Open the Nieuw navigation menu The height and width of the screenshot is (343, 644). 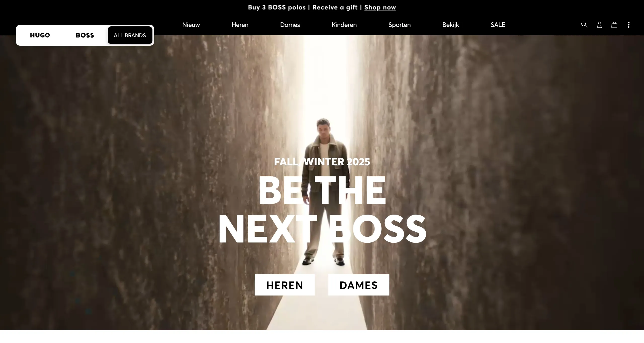click(x=191, y=25)
